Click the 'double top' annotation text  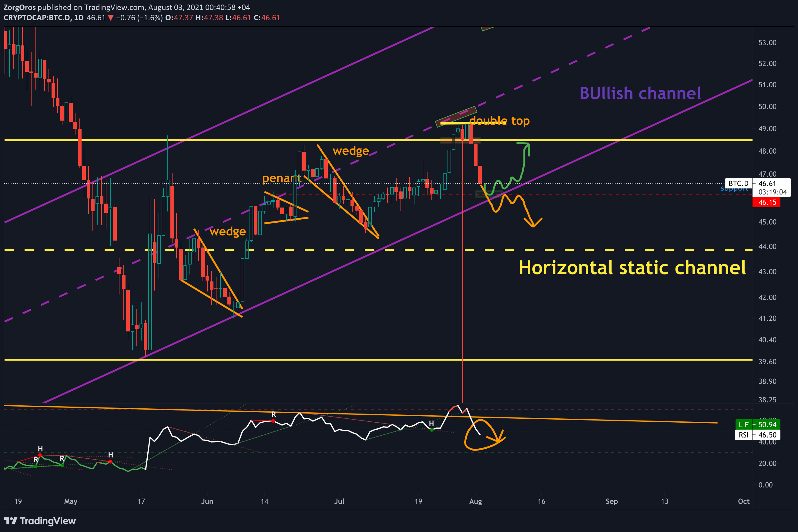(x=499, y=121)
